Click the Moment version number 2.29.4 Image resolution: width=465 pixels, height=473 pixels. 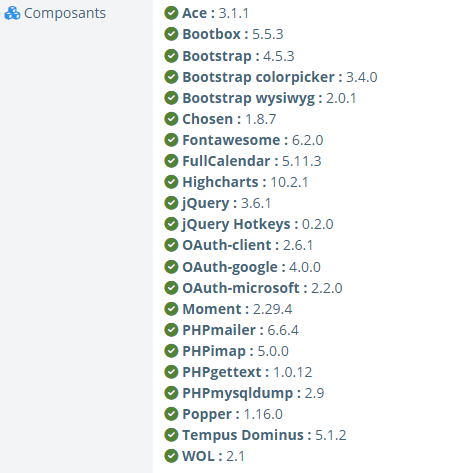pos(272,309)
